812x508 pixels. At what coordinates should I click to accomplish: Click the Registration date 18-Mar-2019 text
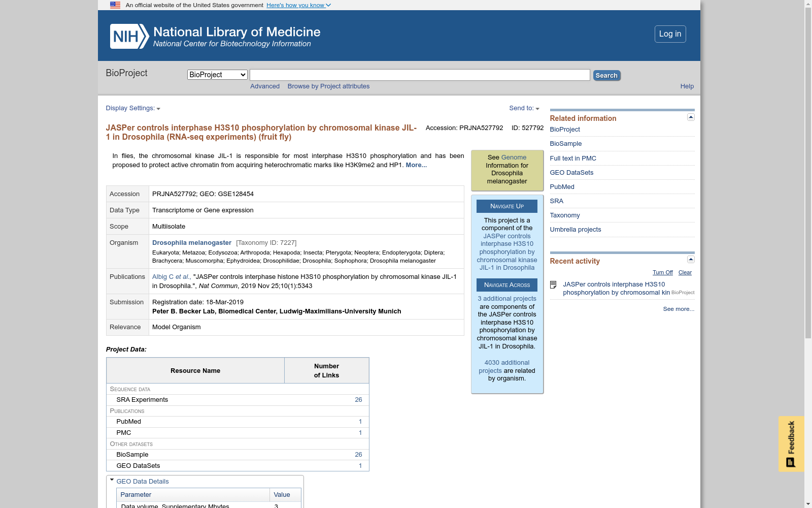point(198,302)
